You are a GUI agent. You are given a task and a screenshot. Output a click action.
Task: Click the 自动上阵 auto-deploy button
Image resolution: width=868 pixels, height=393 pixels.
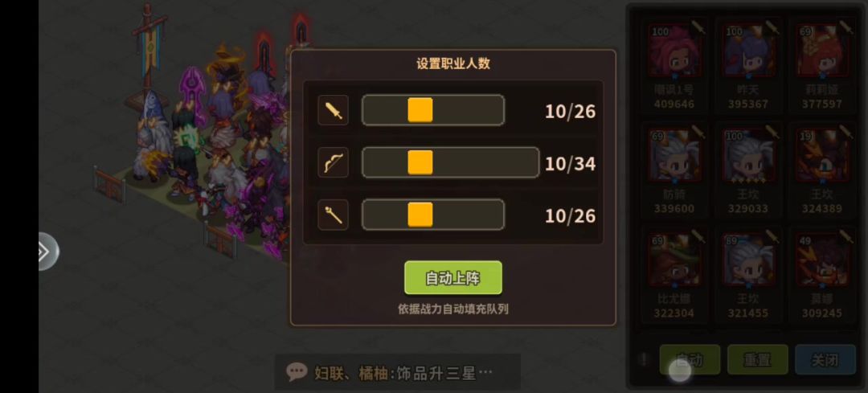[x=452, y=278]
